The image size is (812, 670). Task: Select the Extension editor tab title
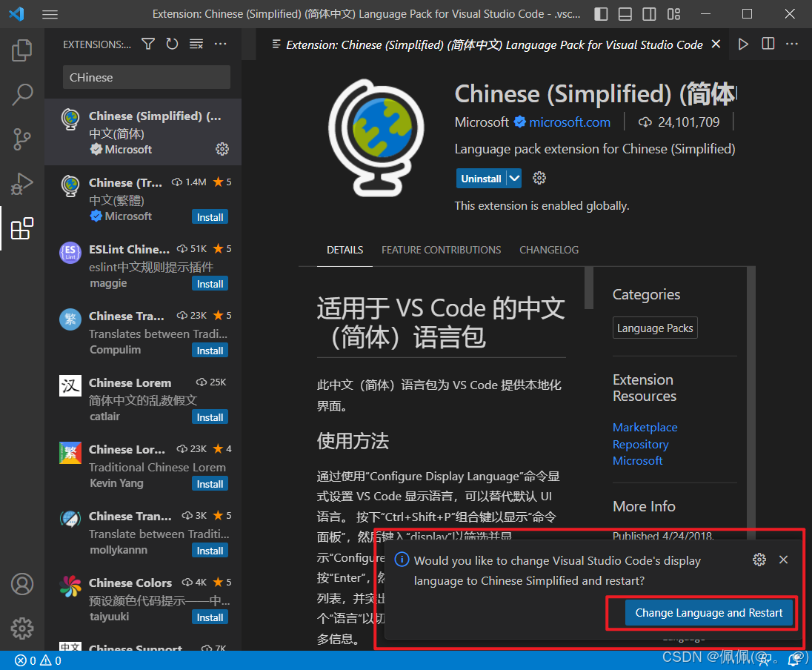(494, 44)
